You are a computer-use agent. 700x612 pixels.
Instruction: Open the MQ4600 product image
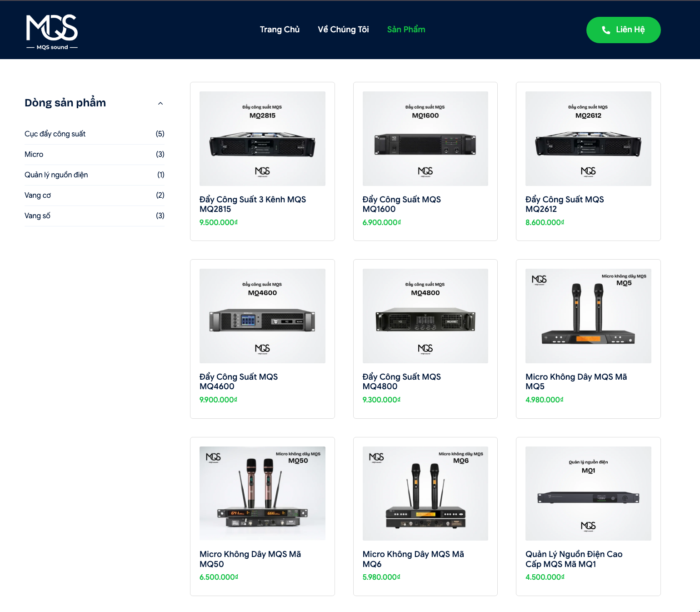click(x=262, y=316)
